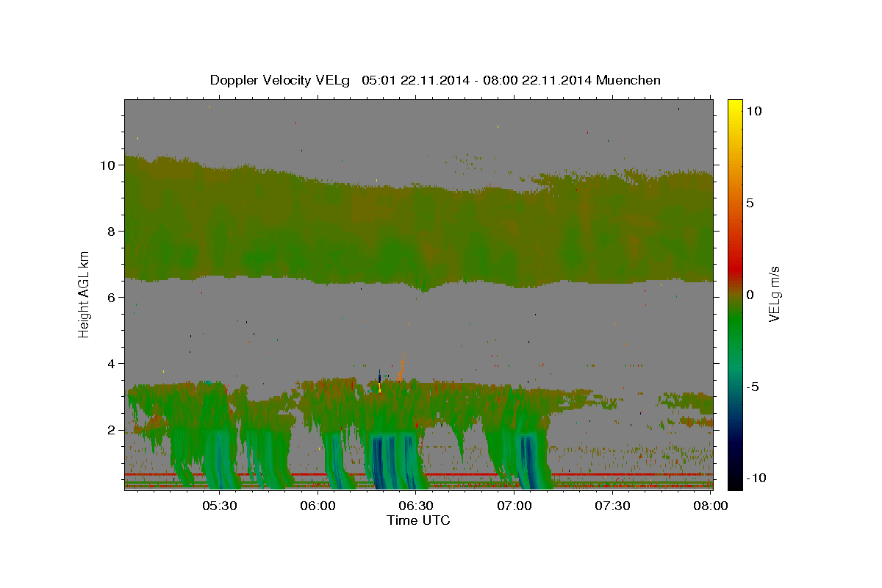Select the 'Height AGL km' axis label
882x588 pixels.
point(85,294)
